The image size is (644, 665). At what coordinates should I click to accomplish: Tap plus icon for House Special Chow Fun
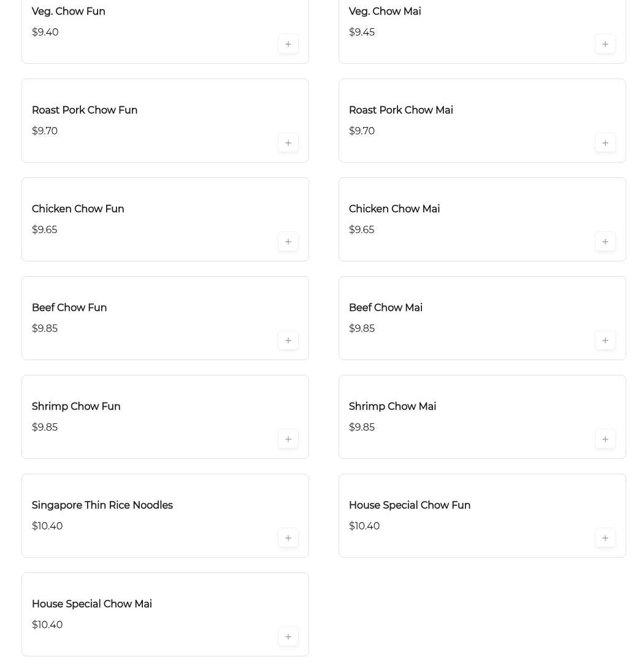pyautogui.click(x=605, y=538)
